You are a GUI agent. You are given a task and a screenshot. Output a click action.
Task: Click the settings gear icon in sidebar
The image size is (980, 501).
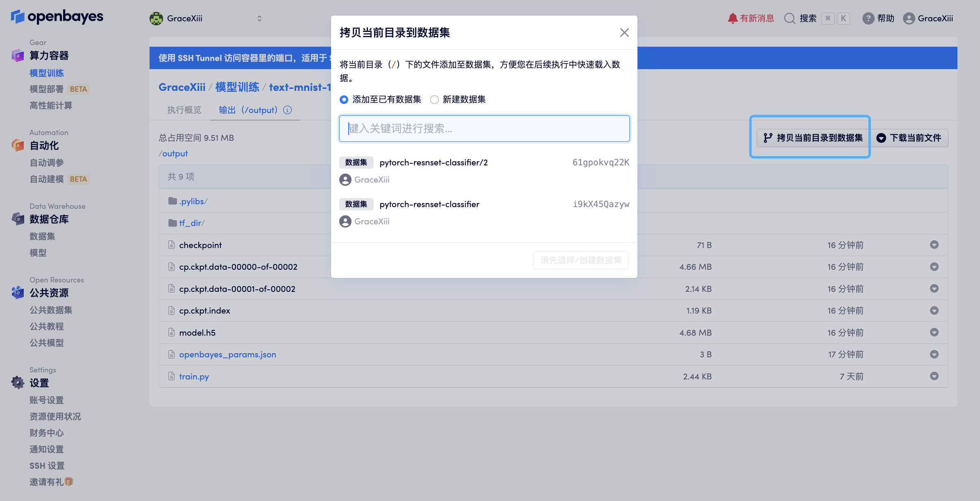(18, 382)
